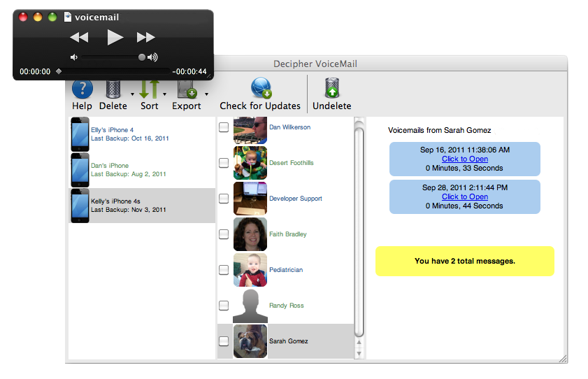Play the voicemail audio
Viewport: 588px width, 379px height.
[x=115, y=38]
